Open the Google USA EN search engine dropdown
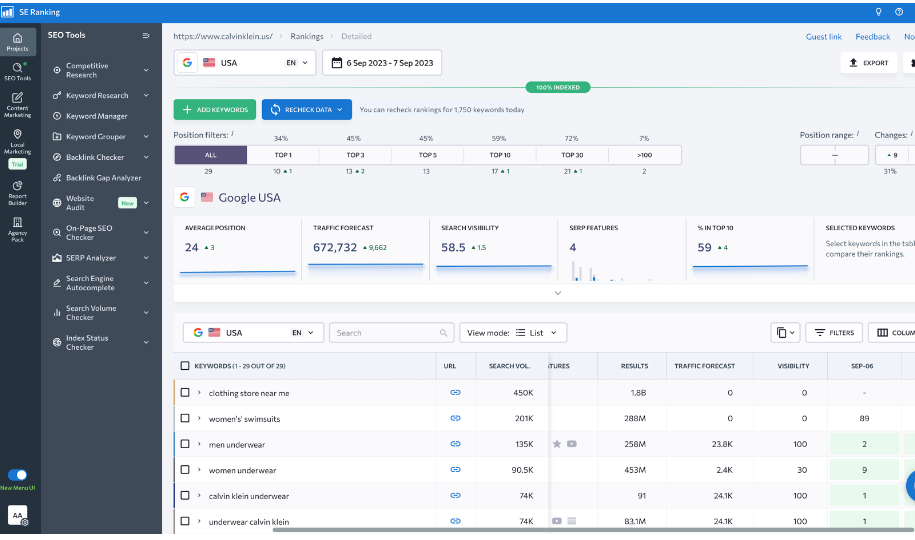This screenshot has width=915, height=540. (x=245, y=63)
